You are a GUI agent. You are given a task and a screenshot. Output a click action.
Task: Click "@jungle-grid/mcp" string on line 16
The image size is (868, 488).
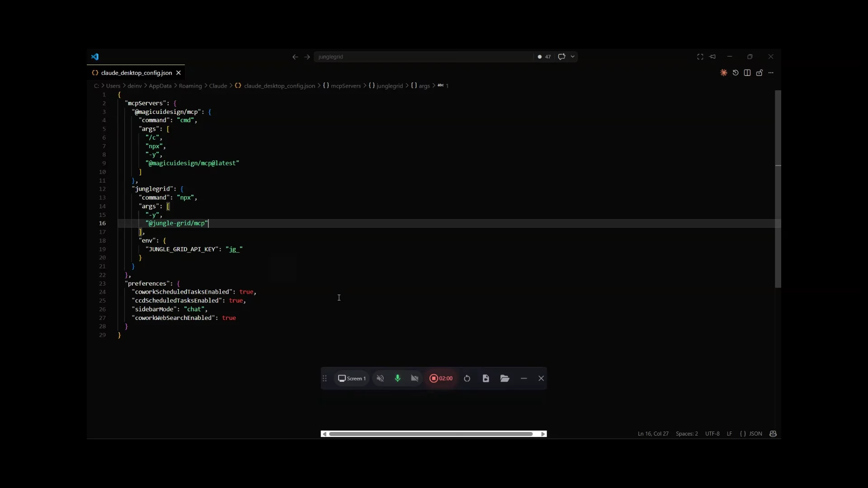point(177,223)
